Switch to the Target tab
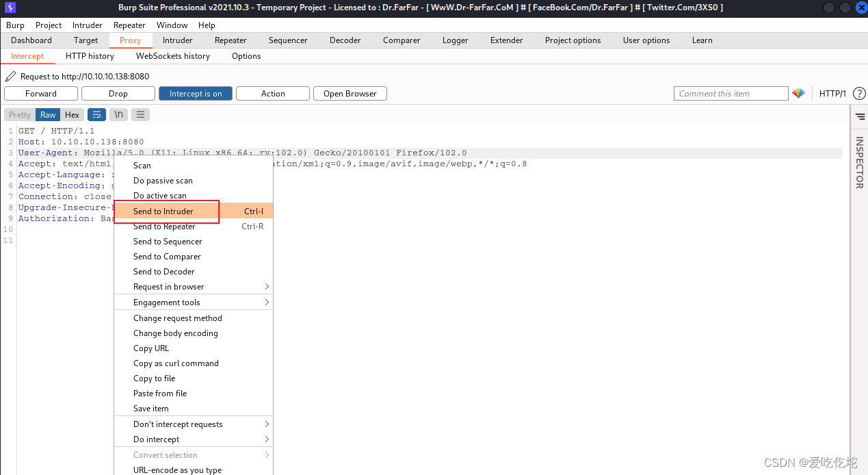The width and height of the screenshot is (868, 475). (x=86, y=40)
